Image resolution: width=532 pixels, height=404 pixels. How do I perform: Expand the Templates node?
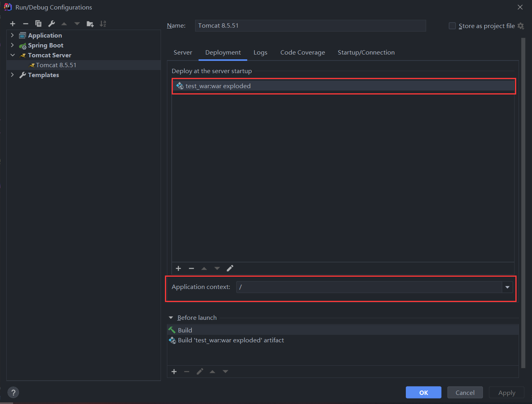12,75
